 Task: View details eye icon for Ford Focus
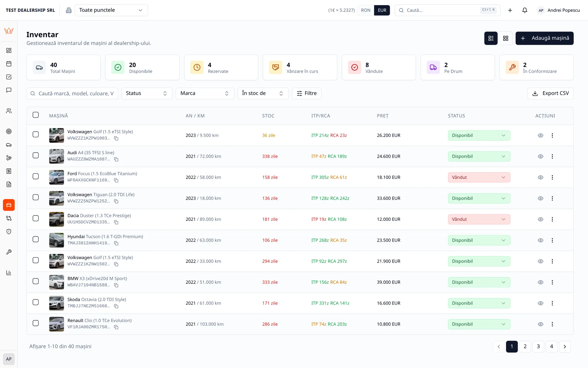pos(540,177)
